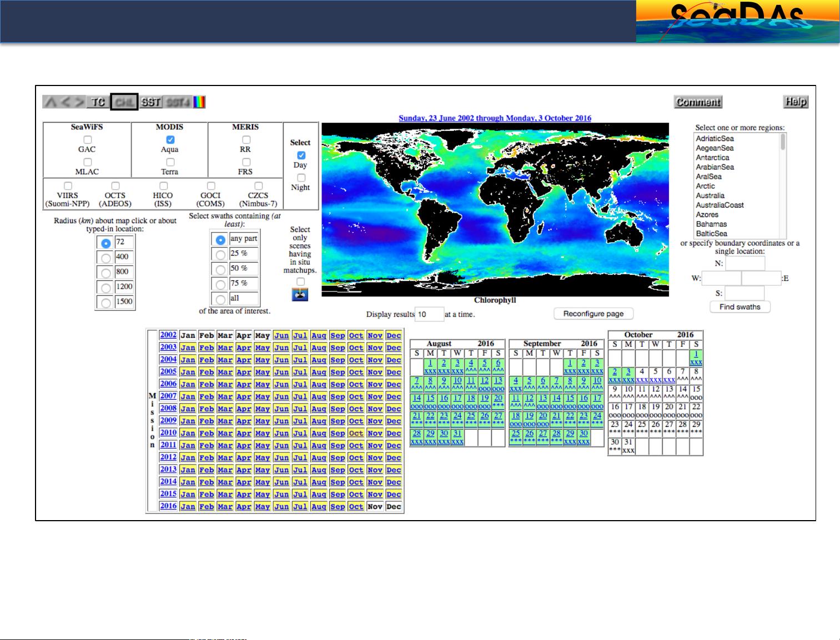This screenshot has width=840, height=640.
Task: Click the right-arrow next icon
Action: point(80,102)
